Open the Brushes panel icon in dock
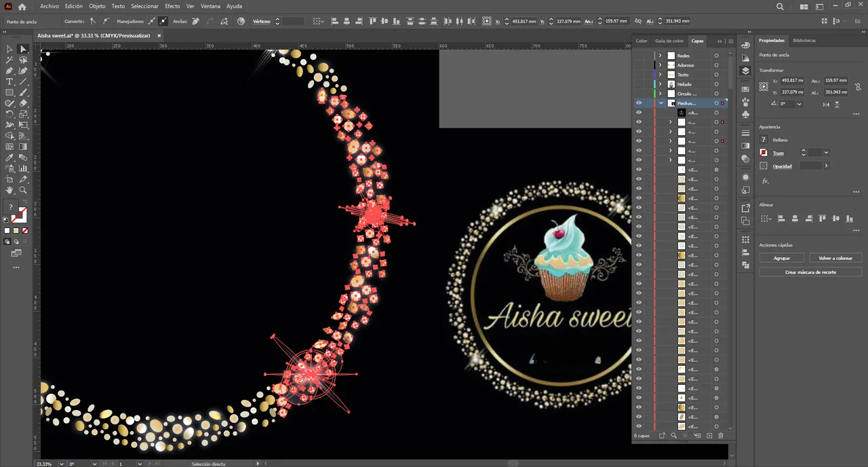The width and height of the screenshot is (868, 467). pos(745,101)
